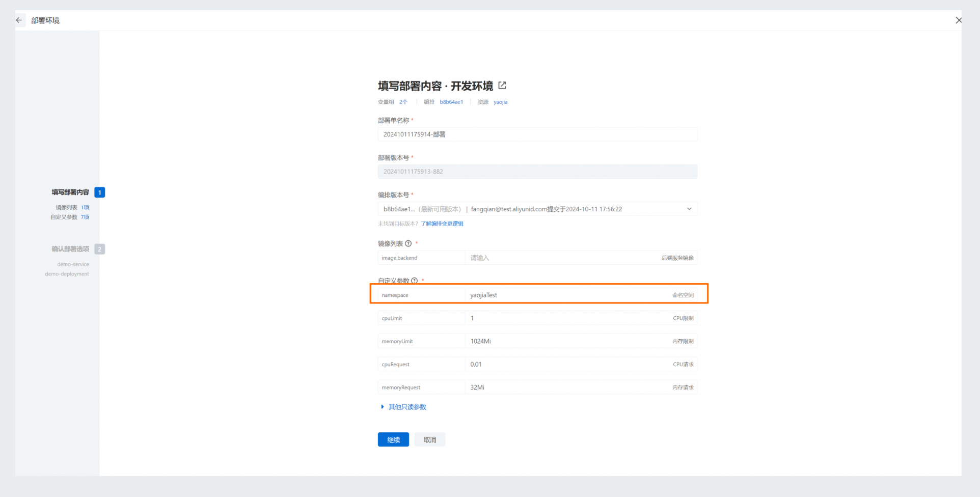Jump to 自定义参数 7项 in sidebar
980x497 pixels.
pyautogui.click(x=70, y=217)
